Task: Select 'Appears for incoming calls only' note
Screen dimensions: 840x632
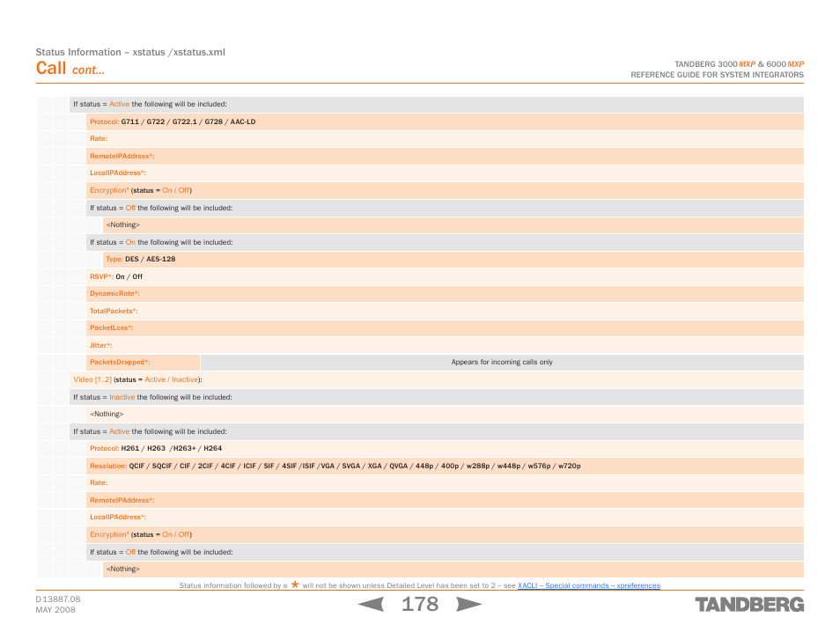Action: tap(502, 362)
